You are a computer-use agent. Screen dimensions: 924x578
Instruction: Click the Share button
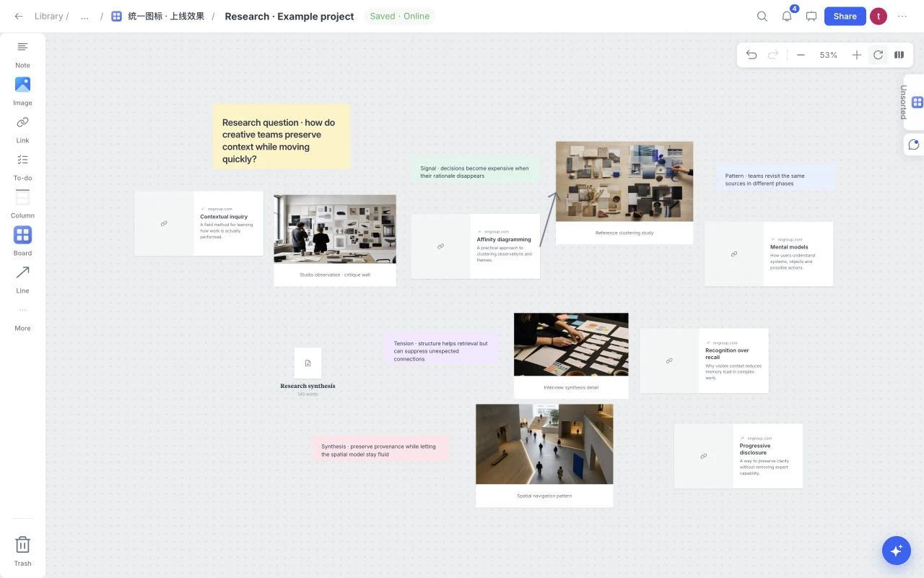coord(845,16)
